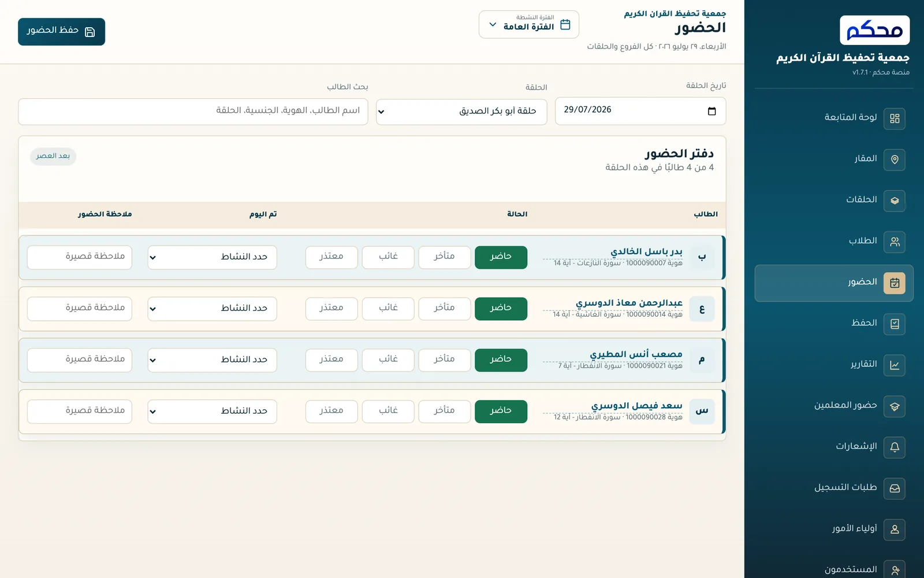Click حفظ الحضور save button
The height and width of the screenshot is (578, 924).
61,32
